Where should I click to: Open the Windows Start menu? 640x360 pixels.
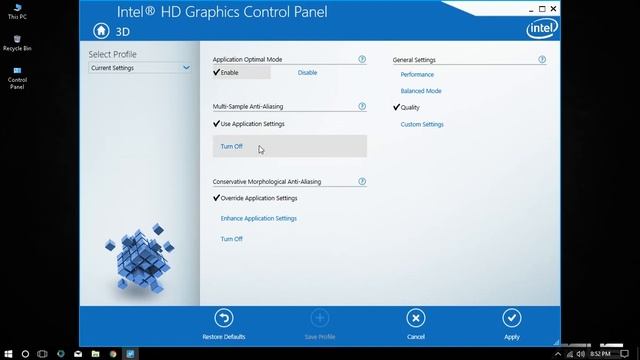point(8,354)
